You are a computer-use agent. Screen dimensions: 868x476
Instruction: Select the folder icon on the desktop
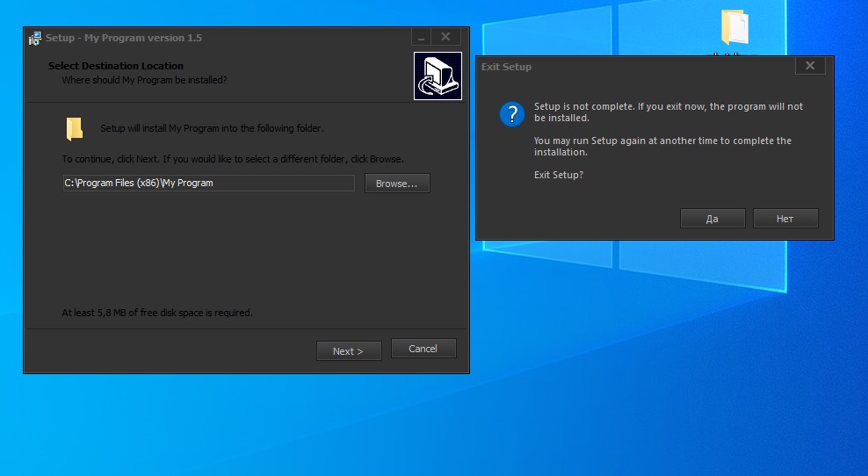734,27
